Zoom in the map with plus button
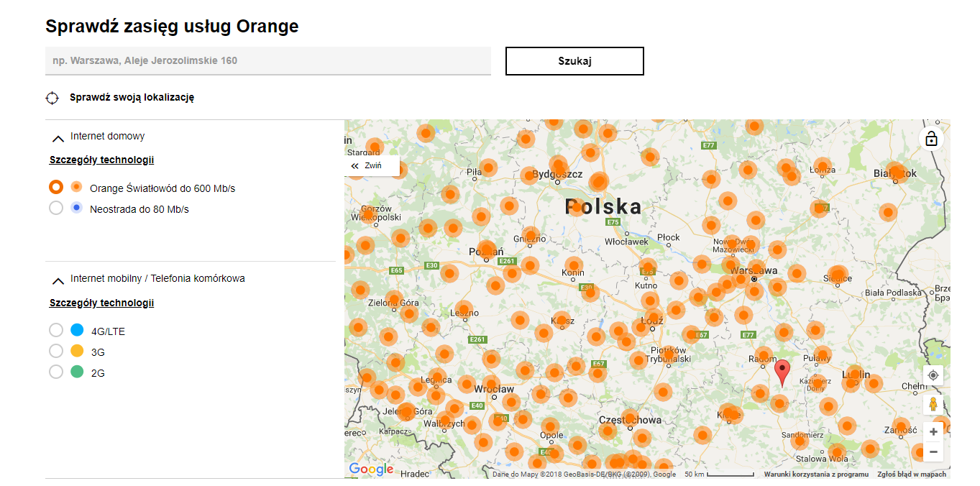Screen dimensions: 980x486 point(933,431)
